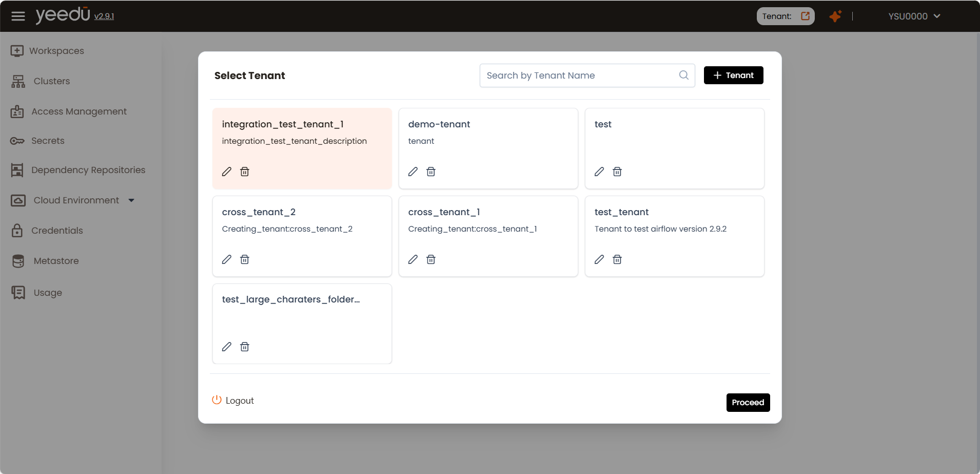This screenshot has width=980, height=474.
Task: Delete the tenant named test
Action: [x=617, y=172]
